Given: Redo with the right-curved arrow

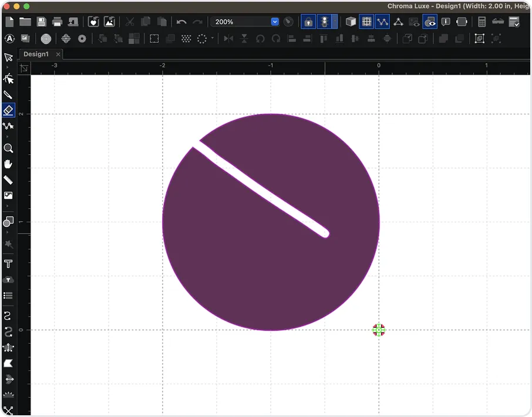Looking at the screenshot, I should click(x=197, y=22).
